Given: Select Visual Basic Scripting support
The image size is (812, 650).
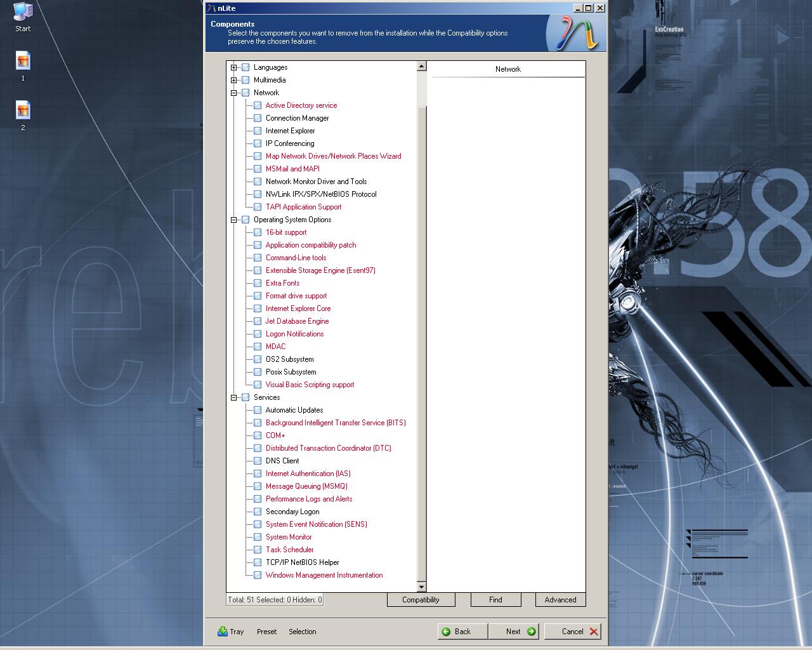Looking at the screenshot, I should pyautogui.click(x=310, y=385).
